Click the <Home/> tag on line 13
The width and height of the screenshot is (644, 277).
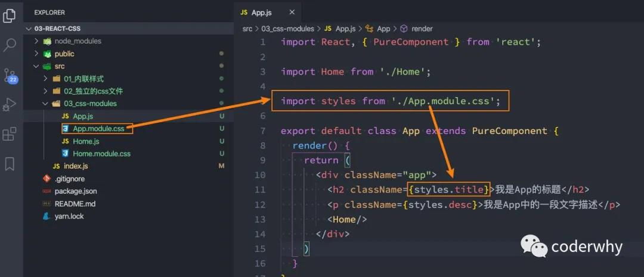pos(347,220)
